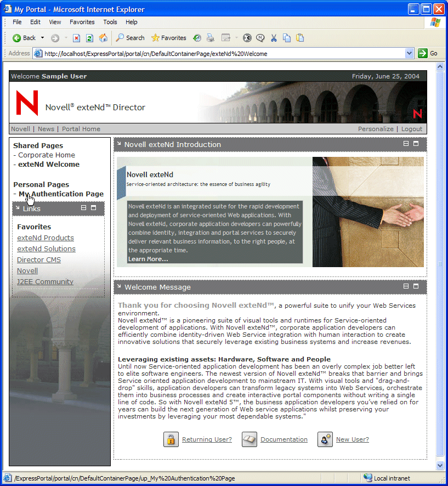Click the black circle X toolbar icon
448x486 pixels.
247,38
